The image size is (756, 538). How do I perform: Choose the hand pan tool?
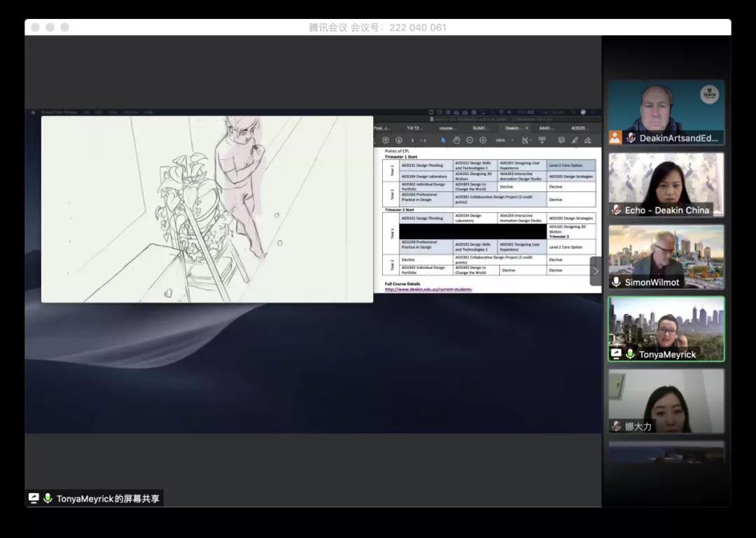(x=456, y=140)
